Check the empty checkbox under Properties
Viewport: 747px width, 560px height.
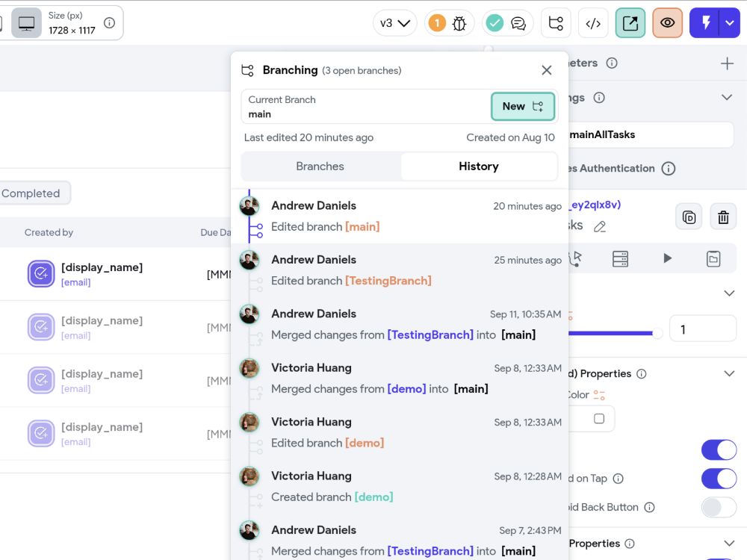(x=599, y=419)
